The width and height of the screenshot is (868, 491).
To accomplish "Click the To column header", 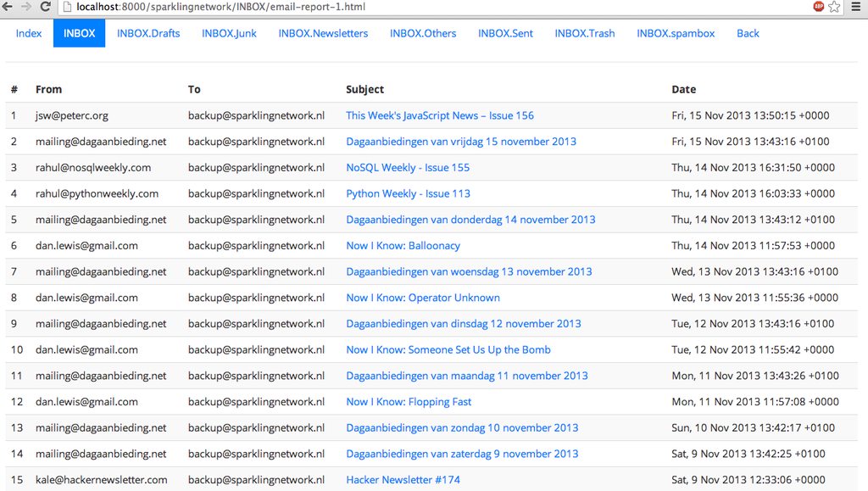I will pos(194,90).
